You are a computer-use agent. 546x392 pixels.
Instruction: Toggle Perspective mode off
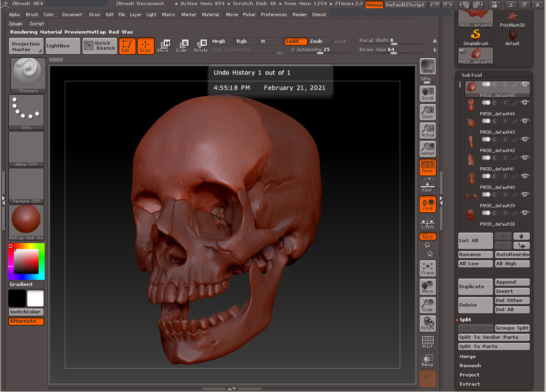427,167
